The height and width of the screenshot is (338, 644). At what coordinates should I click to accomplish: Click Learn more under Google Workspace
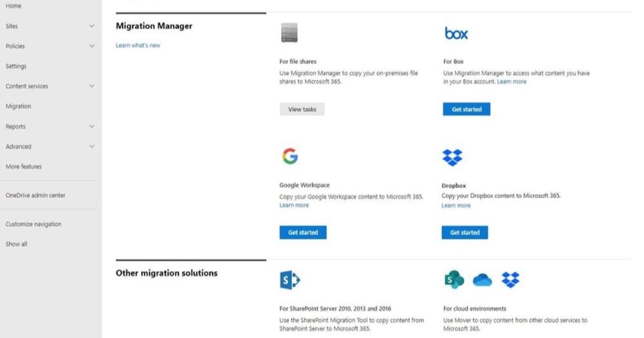click(x=294, y=205)
